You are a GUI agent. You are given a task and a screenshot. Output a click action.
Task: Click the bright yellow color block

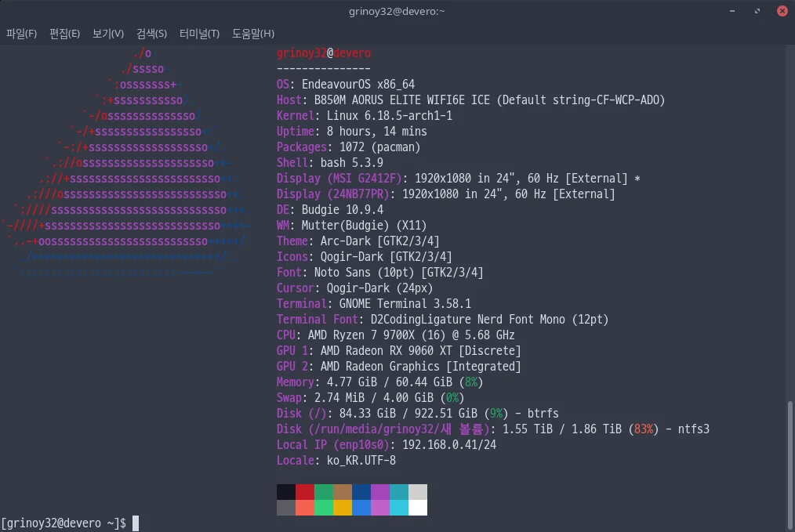point(343,508)
